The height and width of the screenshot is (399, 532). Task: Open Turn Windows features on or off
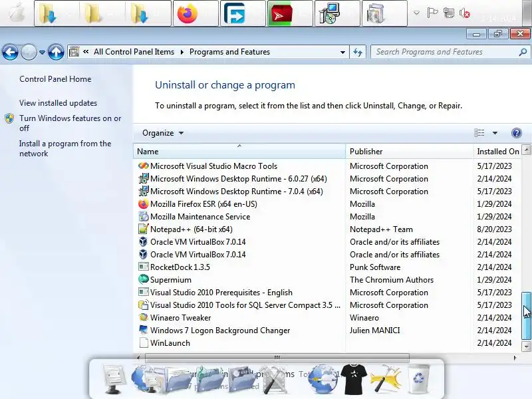70,123
